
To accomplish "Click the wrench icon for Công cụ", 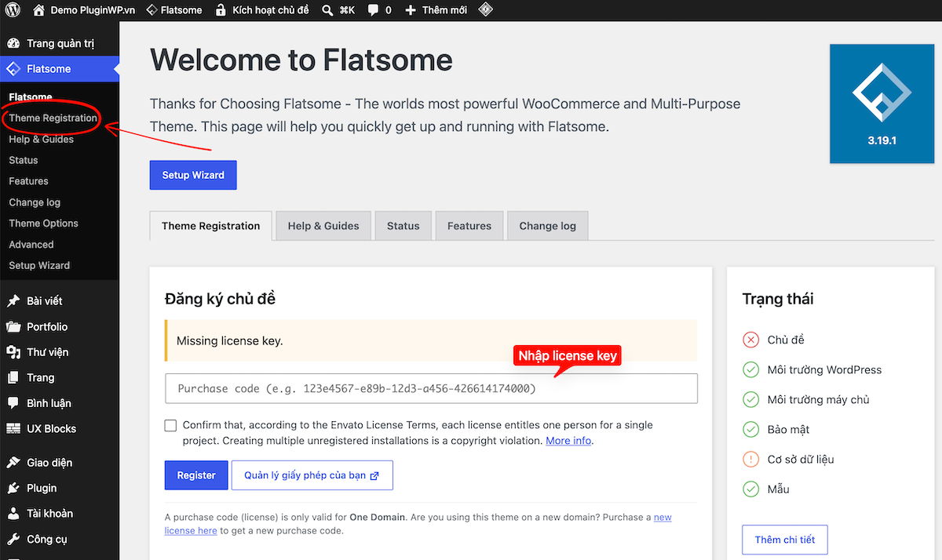I will [13, 540].
